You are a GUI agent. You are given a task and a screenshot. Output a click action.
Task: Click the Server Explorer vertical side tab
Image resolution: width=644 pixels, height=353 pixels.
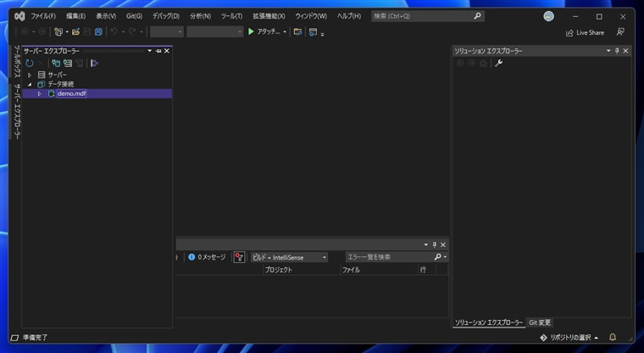(17, 110)
